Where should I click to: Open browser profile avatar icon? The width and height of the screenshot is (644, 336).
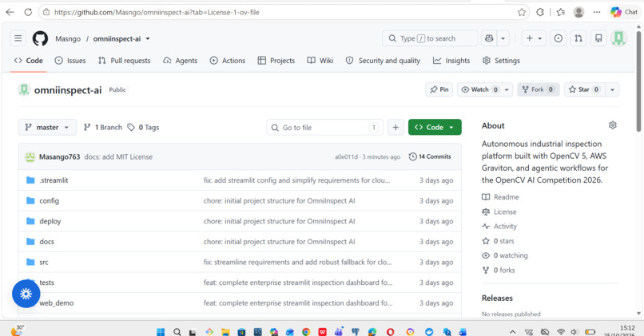pos(578,12)
